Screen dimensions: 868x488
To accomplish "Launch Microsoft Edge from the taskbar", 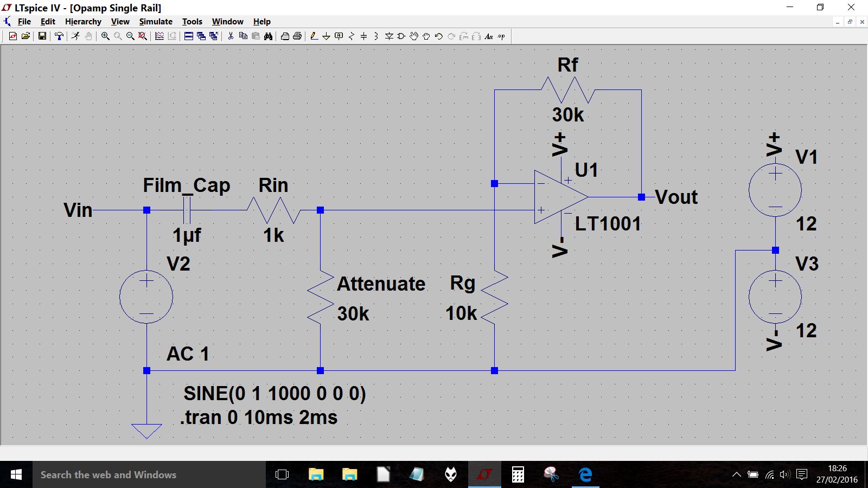I will [x=585, y=474].
